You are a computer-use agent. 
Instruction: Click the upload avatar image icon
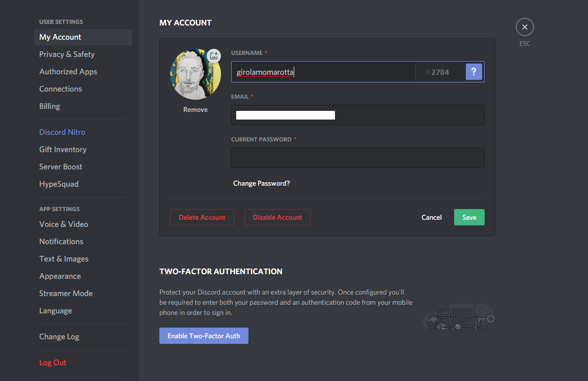click(214, 56)
